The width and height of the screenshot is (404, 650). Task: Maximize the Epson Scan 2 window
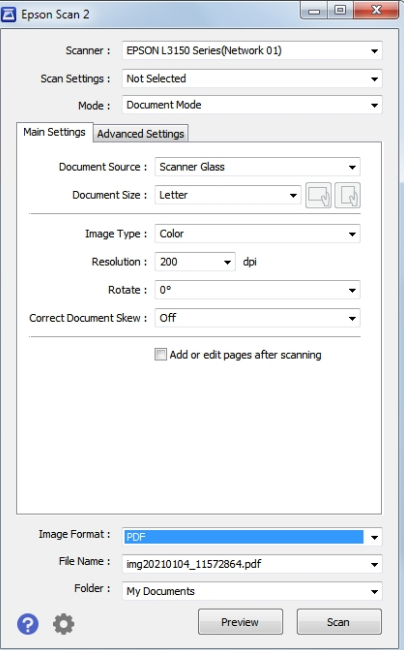(x=340, y=10)
